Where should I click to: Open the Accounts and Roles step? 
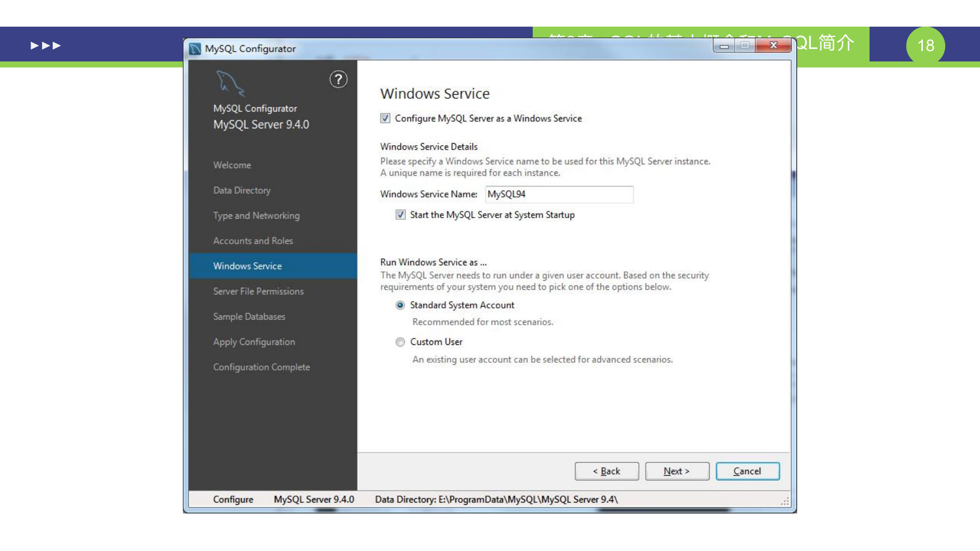tap(253, 240)
